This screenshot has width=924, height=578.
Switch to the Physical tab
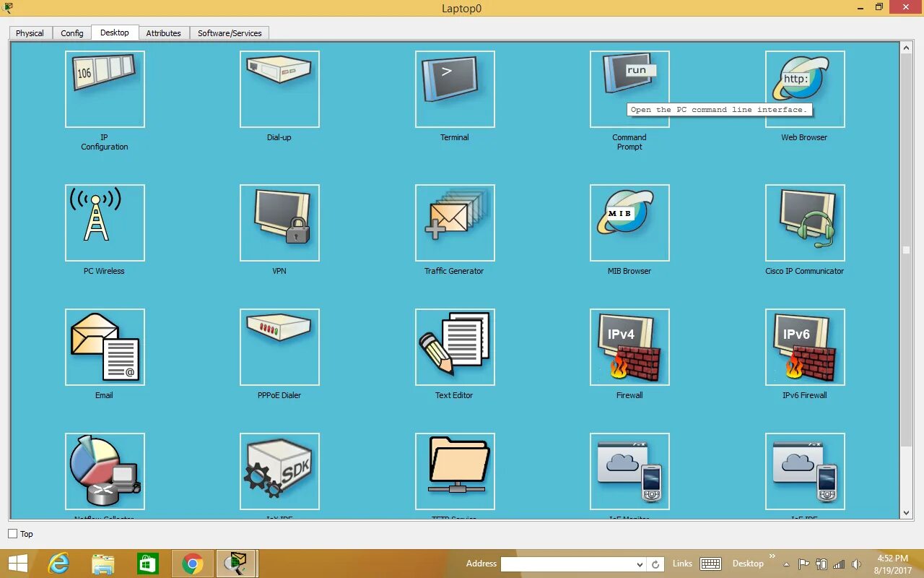coord(30,33)
